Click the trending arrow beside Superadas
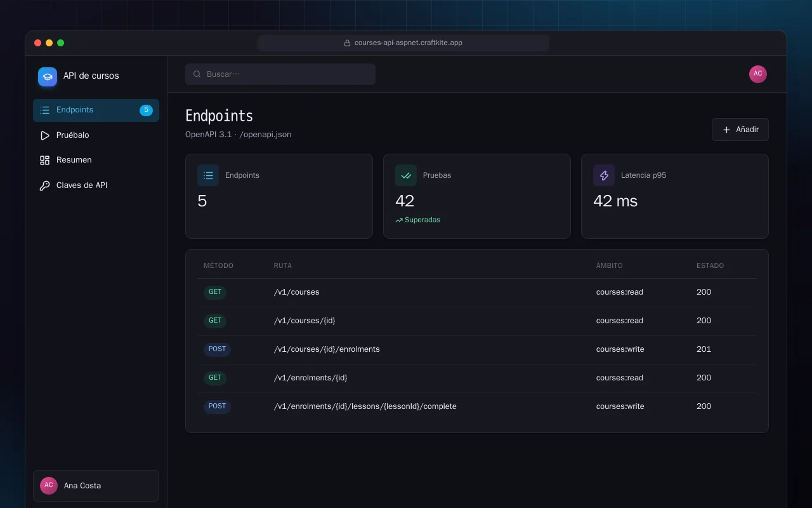This screenshot has width=812, height=508. (399, 220)
